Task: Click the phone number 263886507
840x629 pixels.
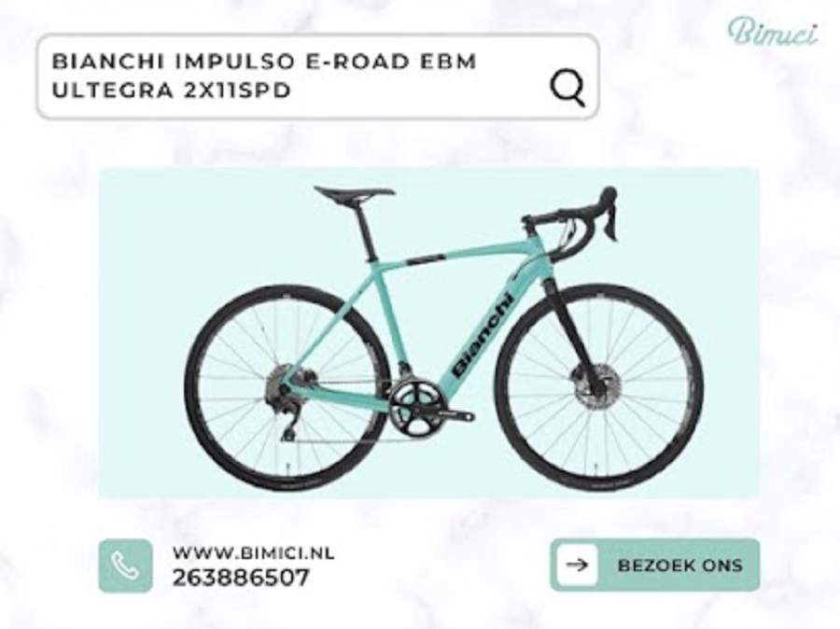Action: coord(241,578)
